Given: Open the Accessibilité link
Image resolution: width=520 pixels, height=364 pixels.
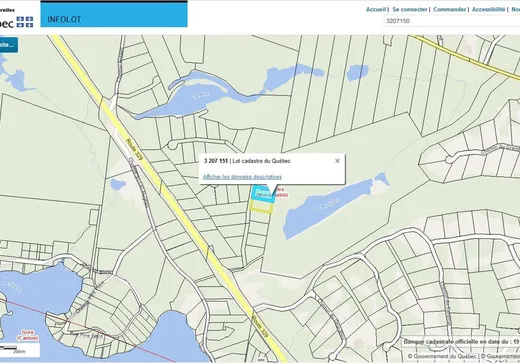Looking at the screenshot, I should [489, 9].
